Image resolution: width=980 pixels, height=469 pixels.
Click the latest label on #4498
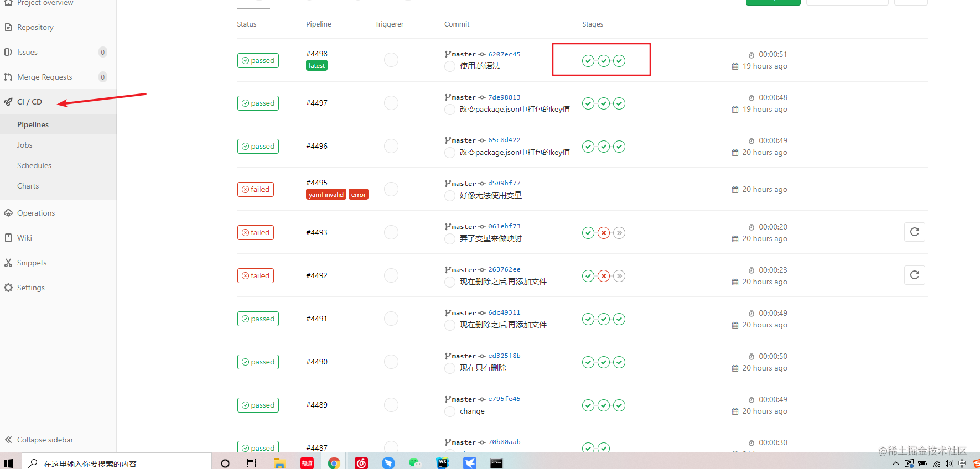[x=317, y=66]
